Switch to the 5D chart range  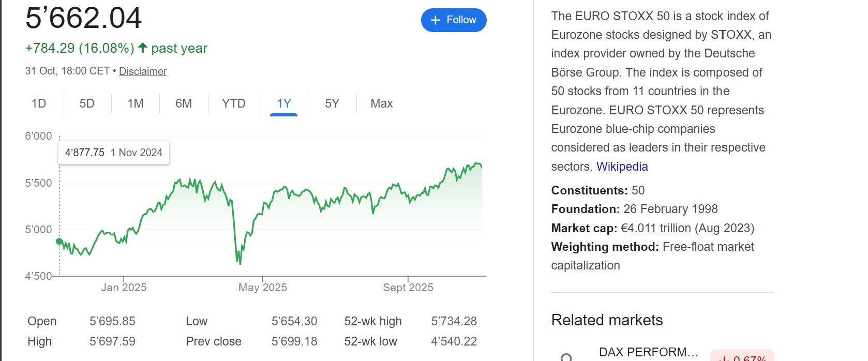(87, 103)
